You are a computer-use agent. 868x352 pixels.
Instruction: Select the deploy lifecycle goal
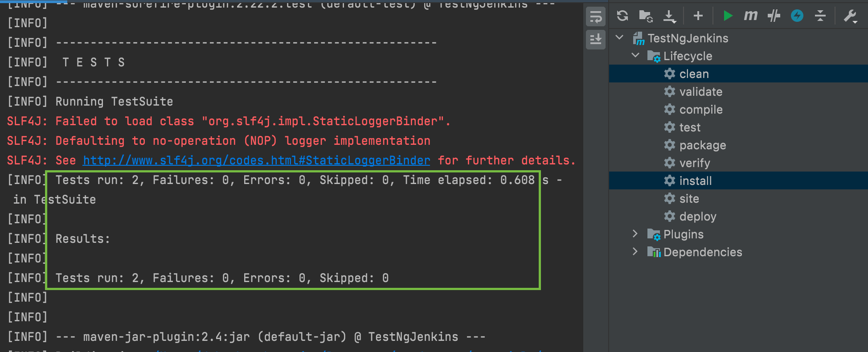pyautogui.click(x=738, y=216)
